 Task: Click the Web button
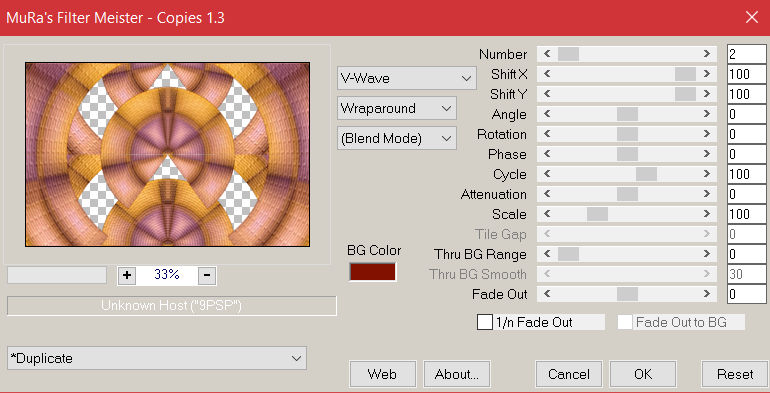coord(383,374)
